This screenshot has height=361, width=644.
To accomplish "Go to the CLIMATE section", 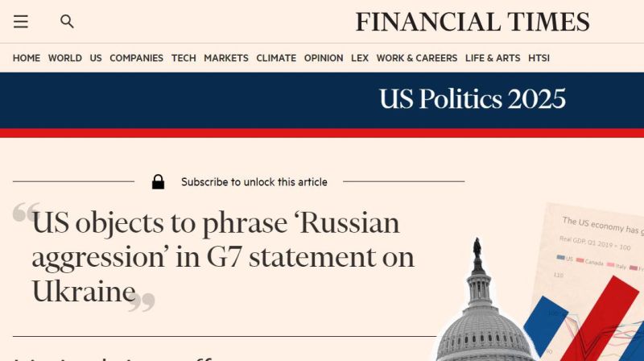I will click(276, 58).
